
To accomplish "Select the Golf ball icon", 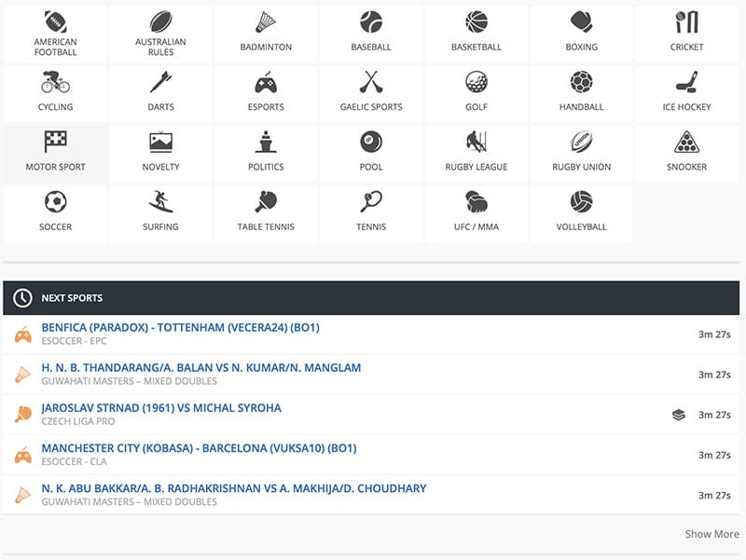I will 477,82.
